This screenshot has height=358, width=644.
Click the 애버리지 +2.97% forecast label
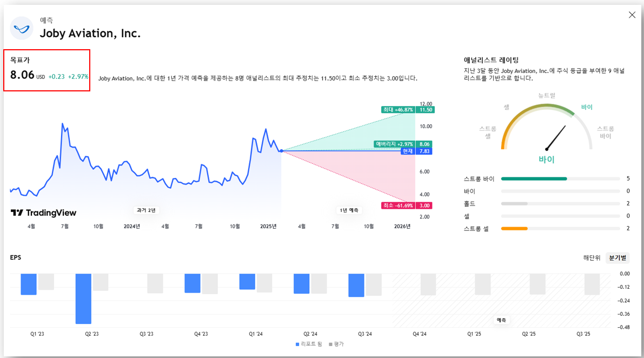pyautogui.click(x=395, y=144)
